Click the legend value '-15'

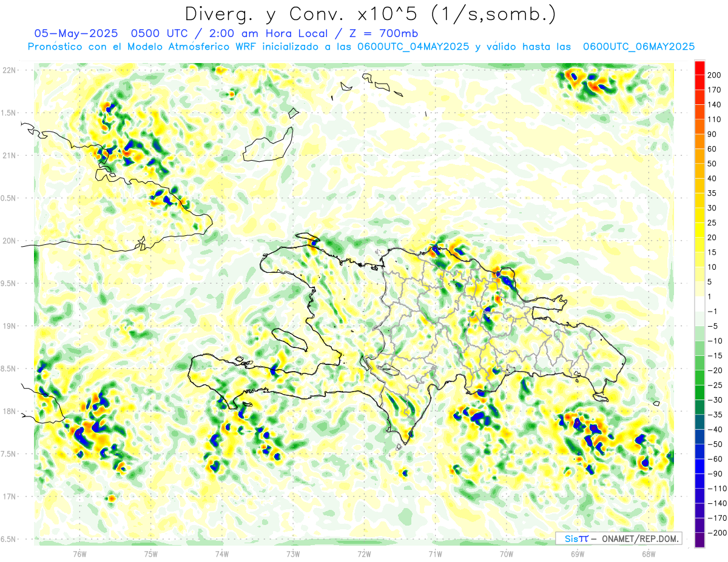[x=716, y=355]
